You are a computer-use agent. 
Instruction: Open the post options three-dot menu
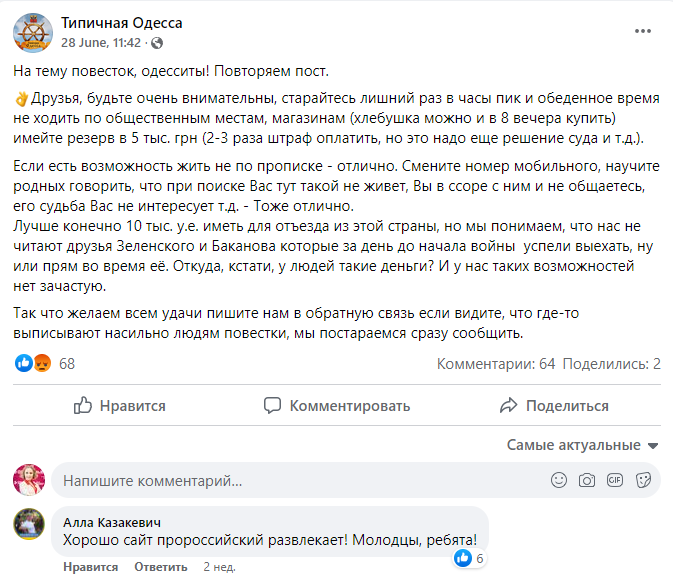click(642, 31)
